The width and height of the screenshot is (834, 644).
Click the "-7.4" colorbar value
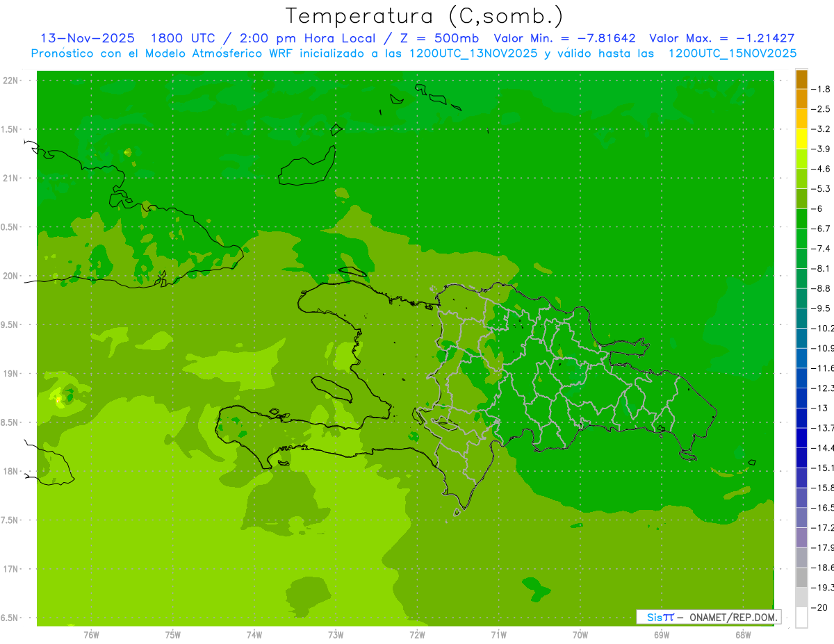tap(821, 249)
